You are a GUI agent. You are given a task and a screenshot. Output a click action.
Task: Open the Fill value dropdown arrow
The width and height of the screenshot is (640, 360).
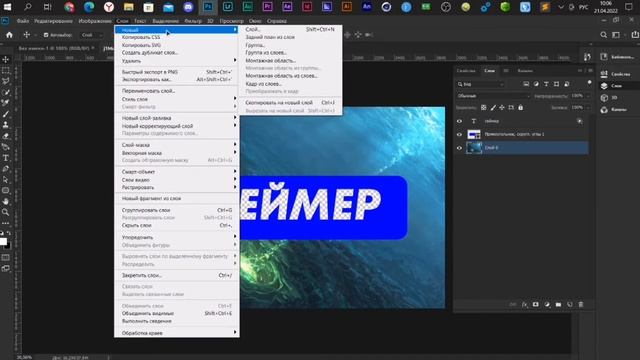click(x=588, y=108)
